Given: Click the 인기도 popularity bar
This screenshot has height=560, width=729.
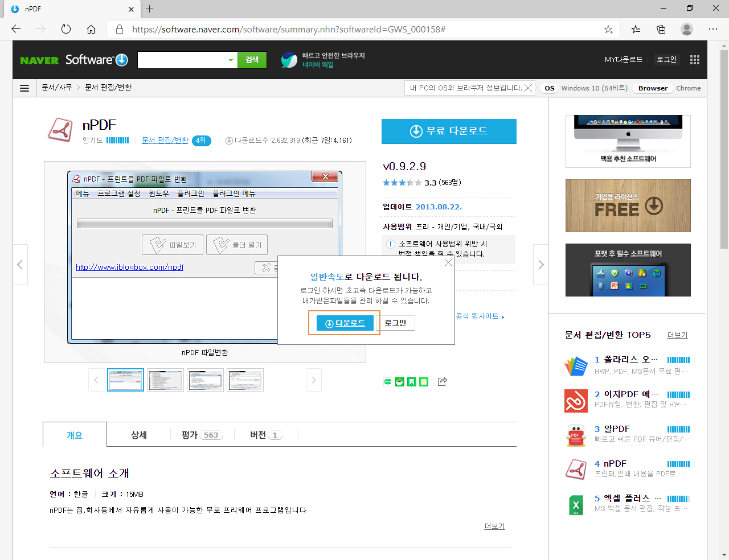Looking at the screenshot, I should [117, 140].
